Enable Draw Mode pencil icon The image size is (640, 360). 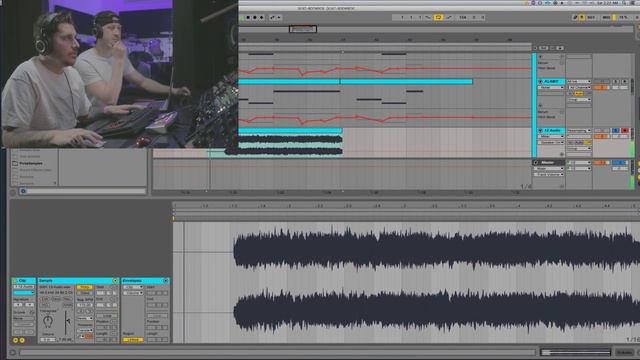point(575,18)
